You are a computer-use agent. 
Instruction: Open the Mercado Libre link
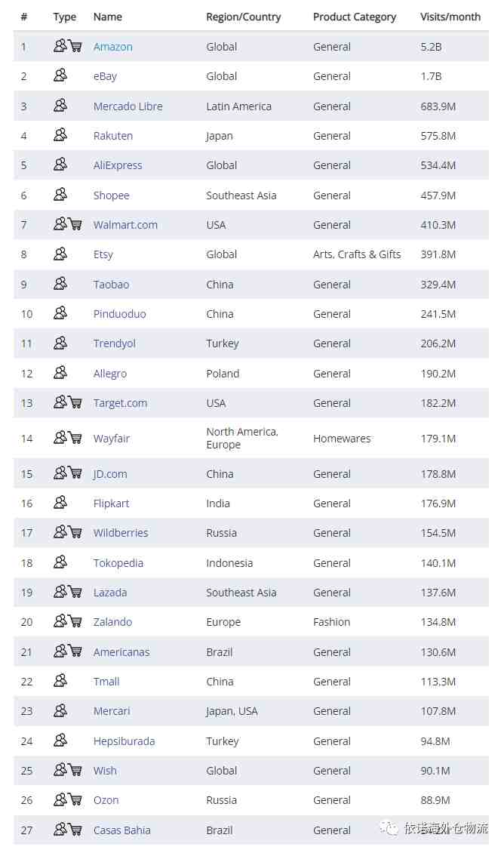pyautogui.click(x=128, y=106)
